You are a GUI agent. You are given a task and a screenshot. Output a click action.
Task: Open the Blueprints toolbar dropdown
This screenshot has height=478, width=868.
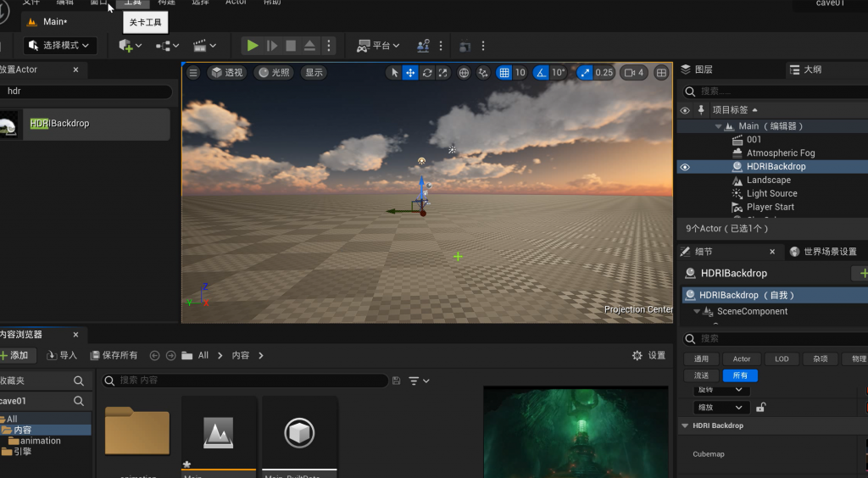(x=167, y=46)
